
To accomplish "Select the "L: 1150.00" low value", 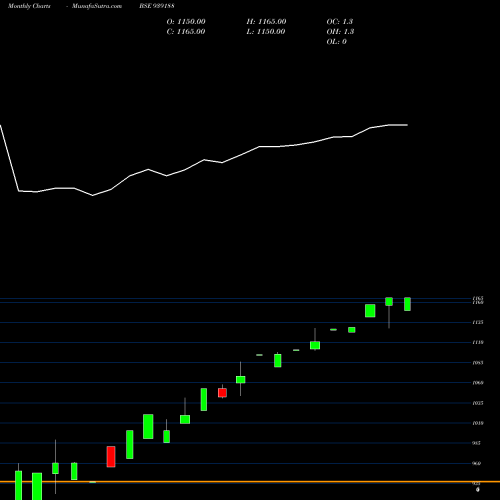I will (266, 32).
